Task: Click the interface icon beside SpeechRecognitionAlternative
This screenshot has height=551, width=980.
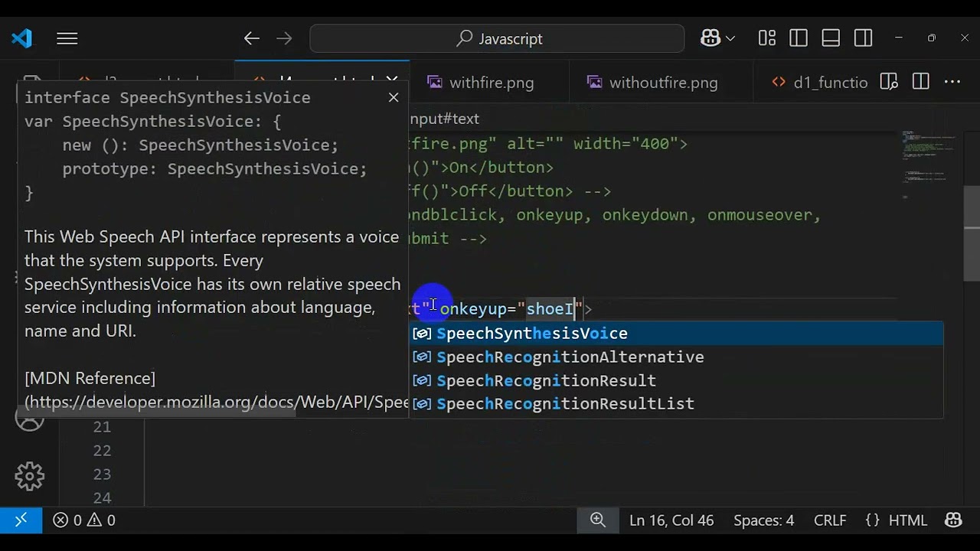Action: point(422,357)
